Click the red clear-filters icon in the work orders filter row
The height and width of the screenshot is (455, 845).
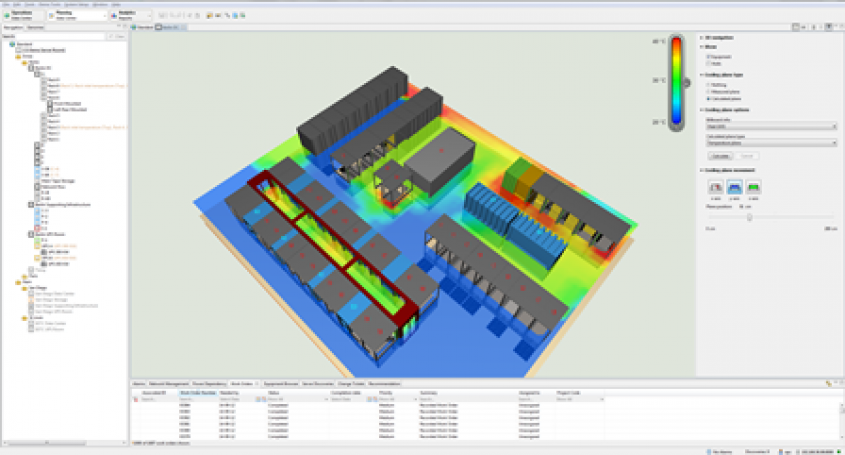click(136, 399)
